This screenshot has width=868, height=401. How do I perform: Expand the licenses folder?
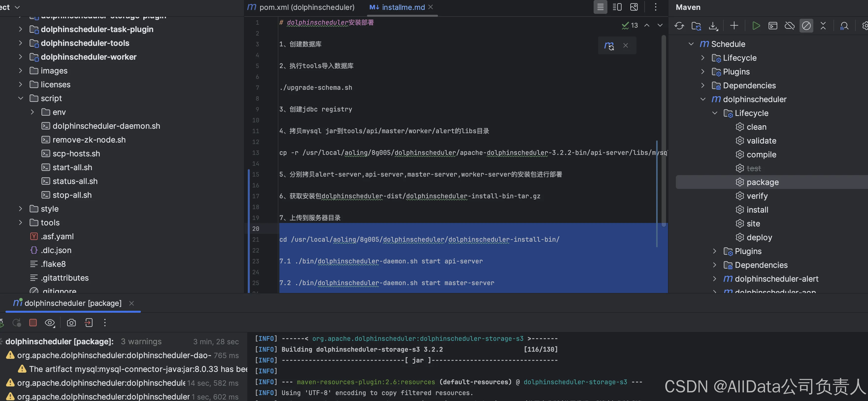(x=20, y=85)
